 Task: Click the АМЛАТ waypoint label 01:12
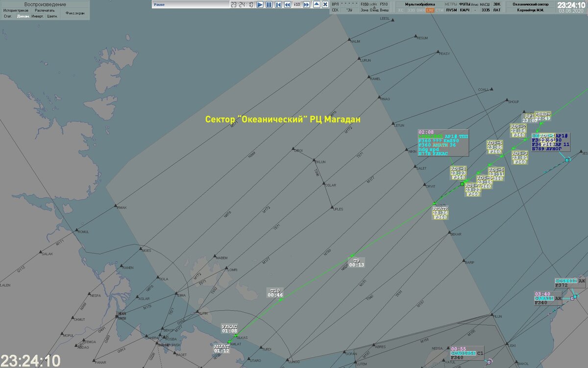(221, 348)
